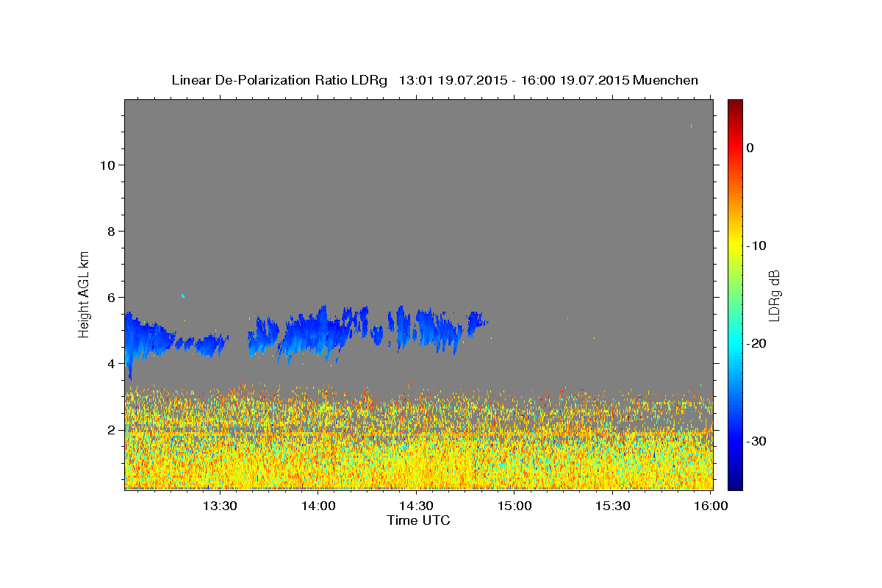
Task: Click the small cyan echo at 6 km height
Action: [x=183, y=295]
